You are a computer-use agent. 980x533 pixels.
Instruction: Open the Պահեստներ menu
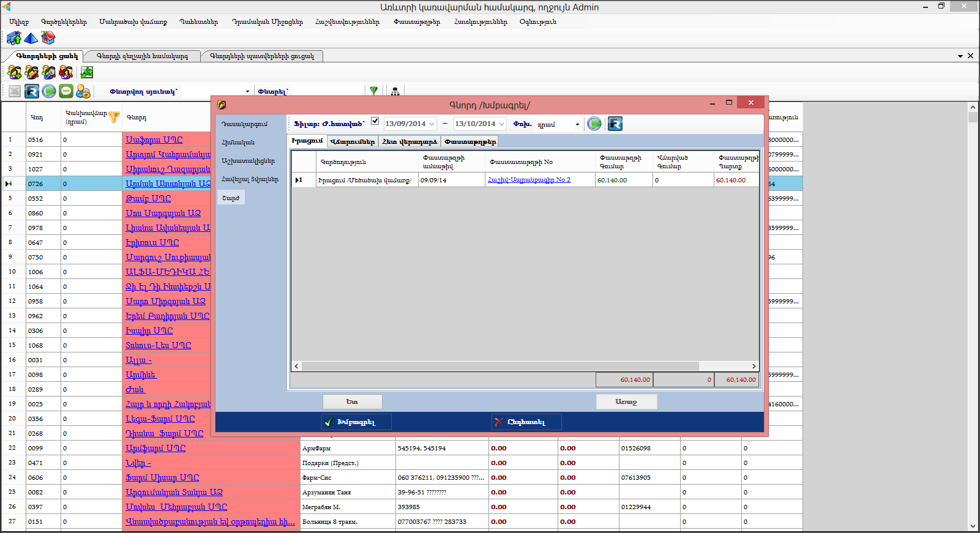tap(198, 22)
